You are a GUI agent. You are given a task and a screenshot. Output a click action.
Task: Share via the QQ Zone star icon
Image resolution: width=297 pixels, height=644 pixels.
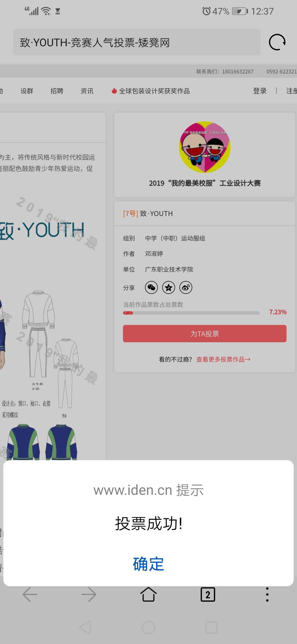(x=169, y=288)
